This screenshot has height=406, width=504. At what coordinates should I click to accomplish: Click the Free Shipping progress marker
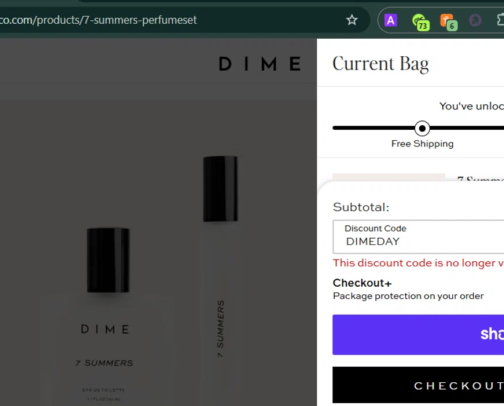[x=422, y=128]
